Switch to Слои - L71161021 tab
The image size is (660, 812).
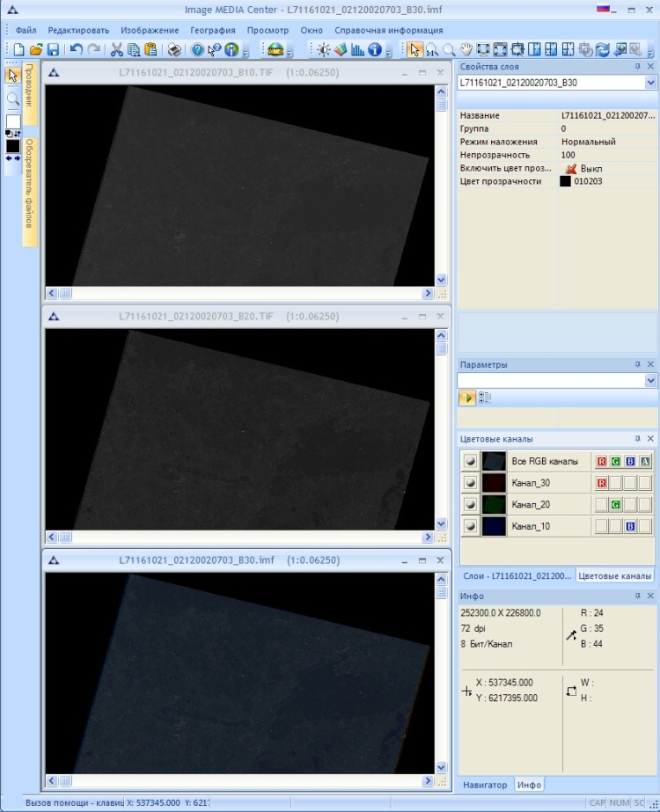coord(517,576)
